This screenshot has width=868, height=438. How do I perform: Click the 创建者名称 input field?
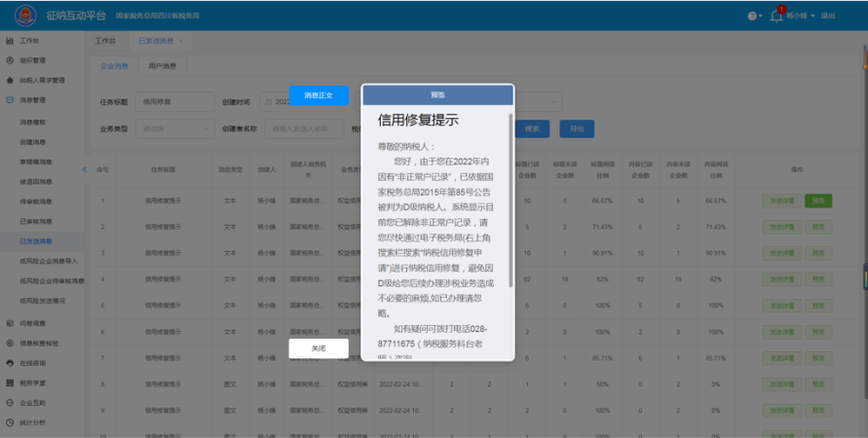[305, 128]
